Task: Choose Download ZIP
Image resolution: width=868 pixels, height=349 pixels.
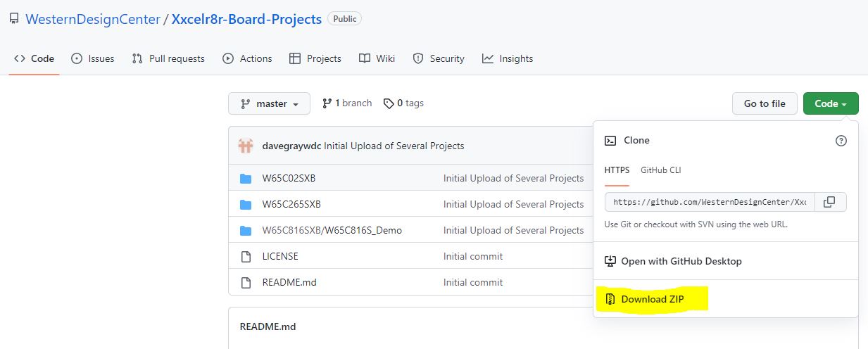Action: 653,299
